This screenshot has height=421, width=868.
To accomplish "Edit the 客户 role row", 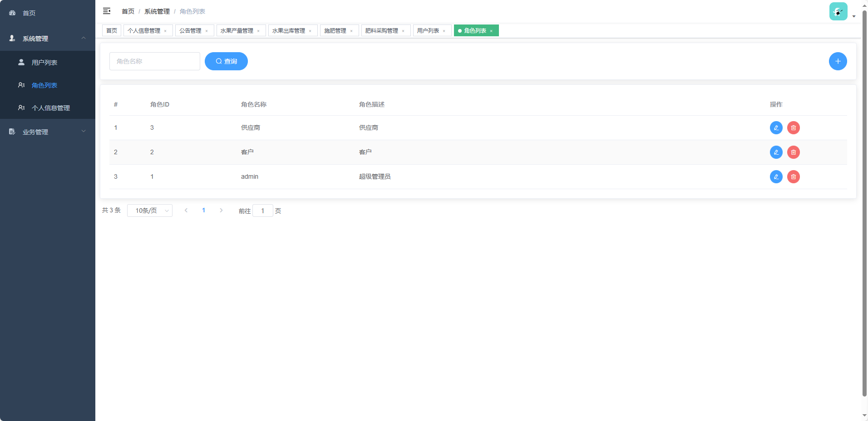I will (x=776, y=152).
